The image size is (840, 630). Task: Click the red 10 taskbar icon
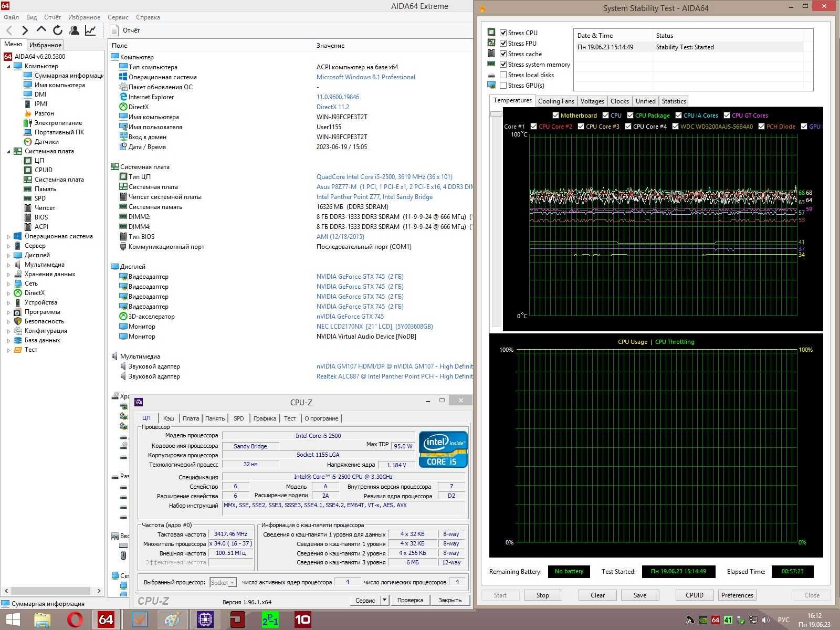303,620
